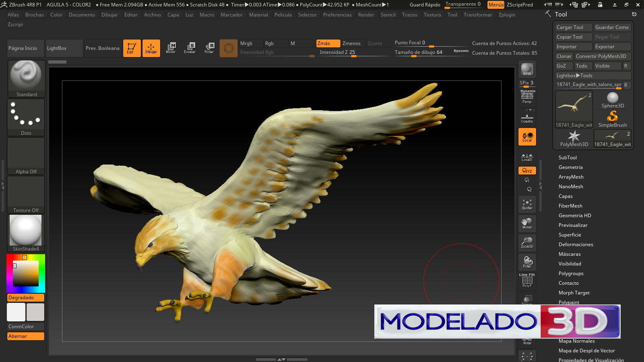This screenshot has height=362, width=644.
Task: Toggle the M material mode
Action: [301, 43]
